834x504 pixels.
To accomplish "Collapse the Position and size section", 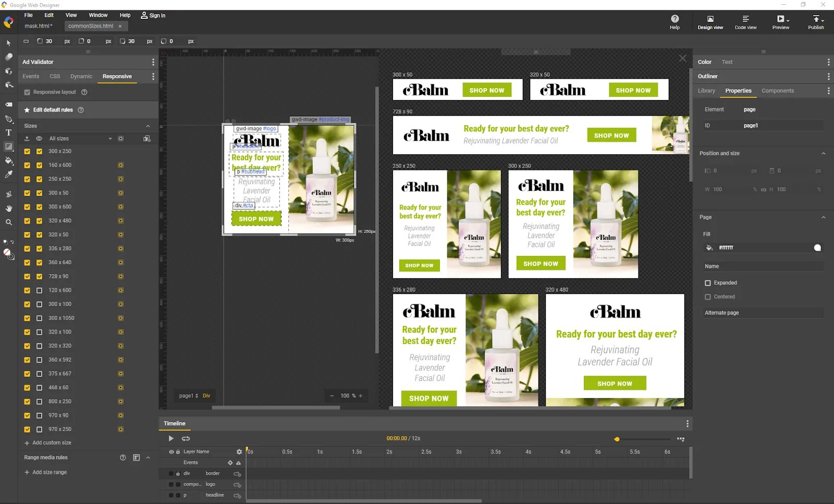I will tap(824, 154).
